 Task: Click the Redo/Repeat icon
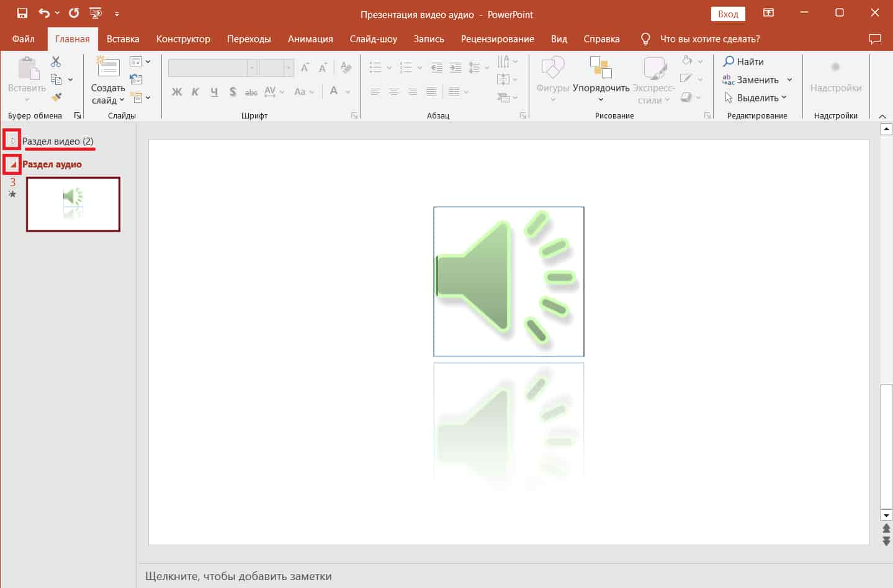(x=74, y=14)
